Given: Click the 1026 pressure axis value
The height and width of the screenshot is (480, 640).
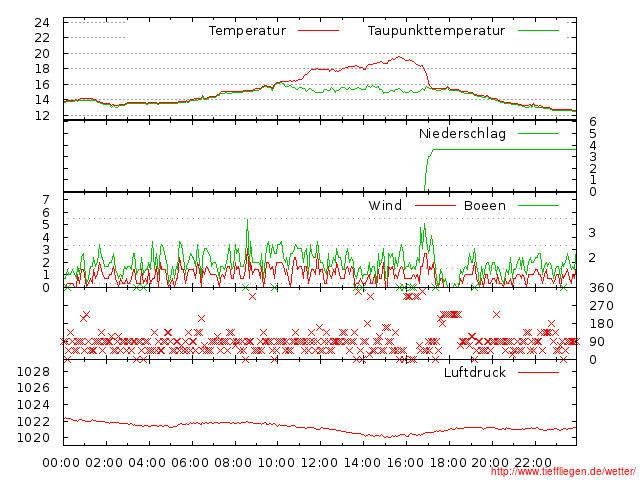Looking at the screenshot, I should (x=33, y=388).
